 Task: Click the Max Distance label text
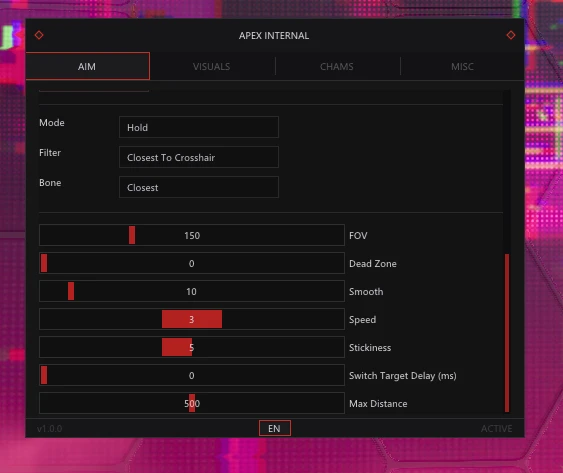pyautogui.click(x=378, y=404)
